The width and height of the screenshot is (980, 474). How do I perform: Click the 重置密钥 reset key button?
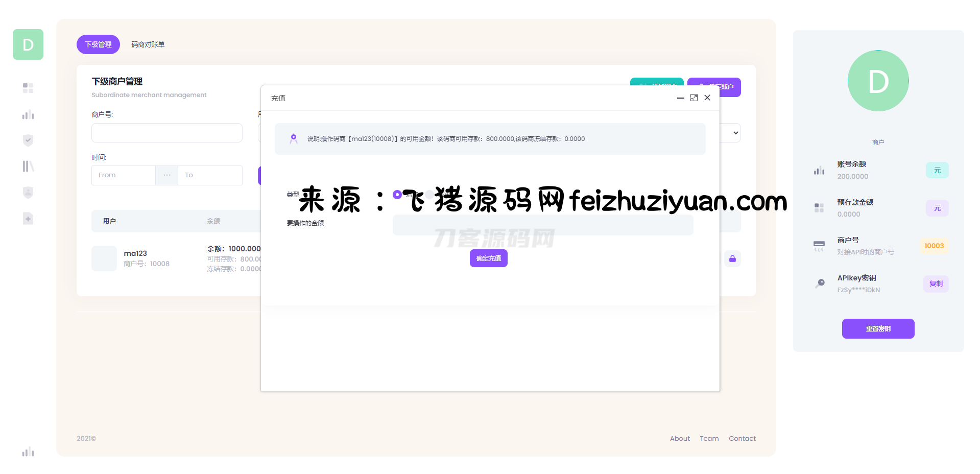tap(878, 328)
